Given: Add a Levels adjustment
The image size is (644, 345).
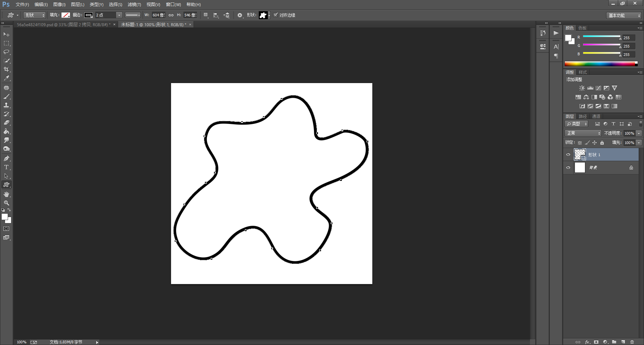Looking at the screenshot, I should (x=590, y=88).
